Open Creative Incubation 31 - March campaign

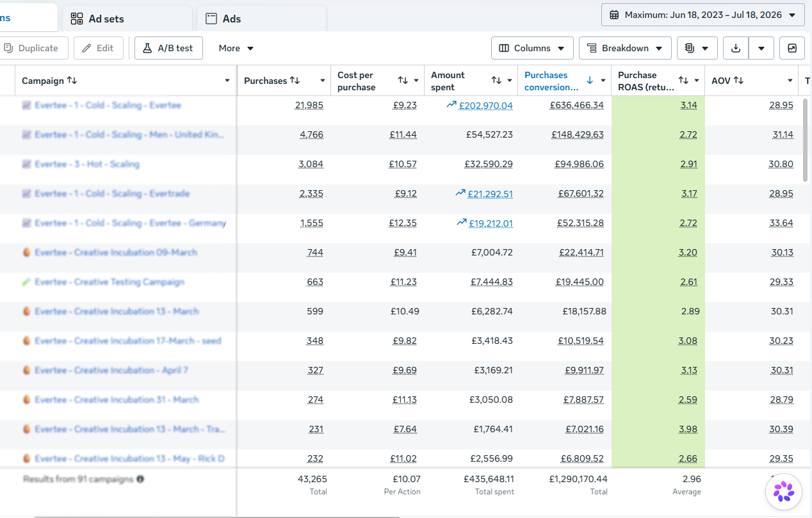tap(117, 400)
